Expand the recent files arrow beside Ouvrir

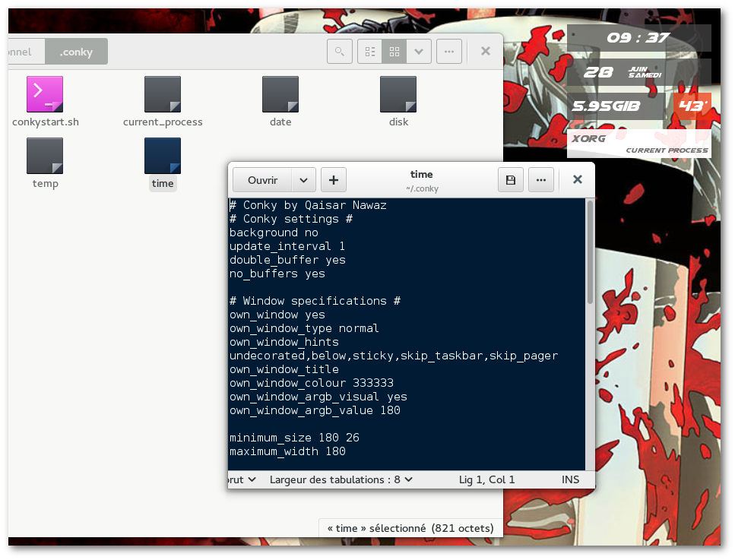click(304, 180)
